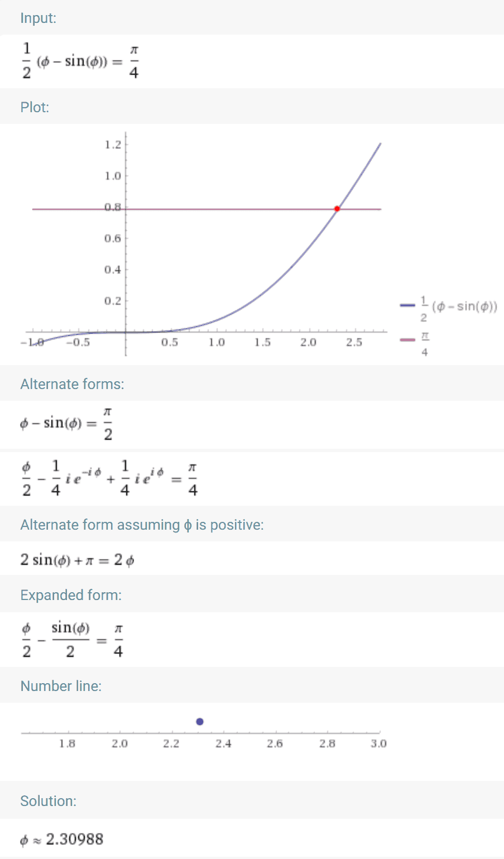This screenshot has width=504, height=859.
Task: Click the 3.0 tick label on the number line
Action: (x=378, y=743)
